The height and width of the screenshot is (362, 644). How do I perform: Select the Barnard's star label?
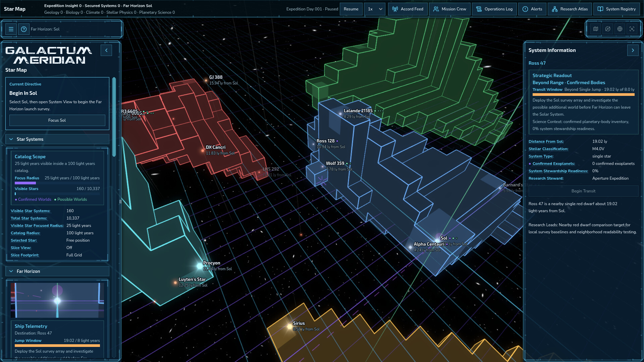513,185
